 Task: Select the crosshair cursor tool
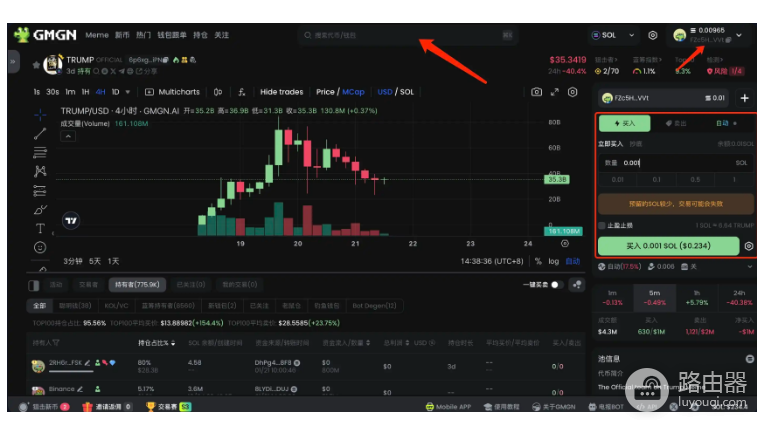point(40,115)
